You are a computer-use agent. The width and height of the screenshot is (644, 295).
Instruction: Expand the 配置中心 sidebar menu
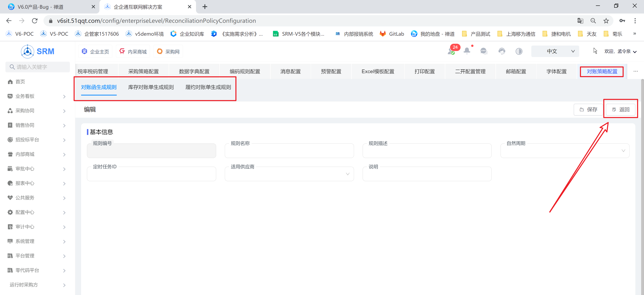pos(37,212)
